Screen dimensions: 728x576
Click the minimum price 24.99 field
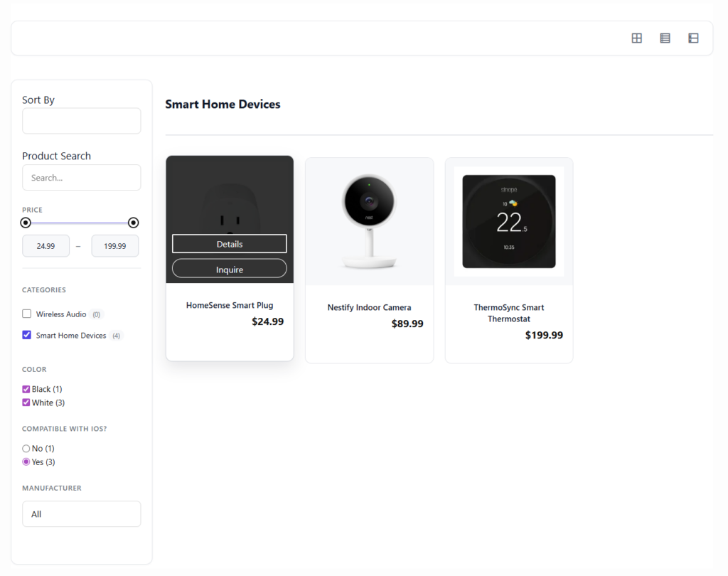click(x=46, y=246)
